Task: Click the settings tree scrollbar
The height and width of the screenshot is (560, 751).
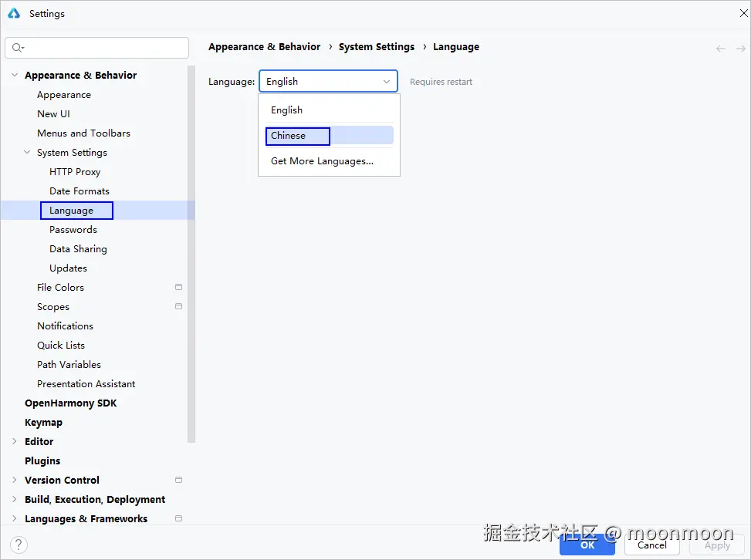Action: point(191,254)
